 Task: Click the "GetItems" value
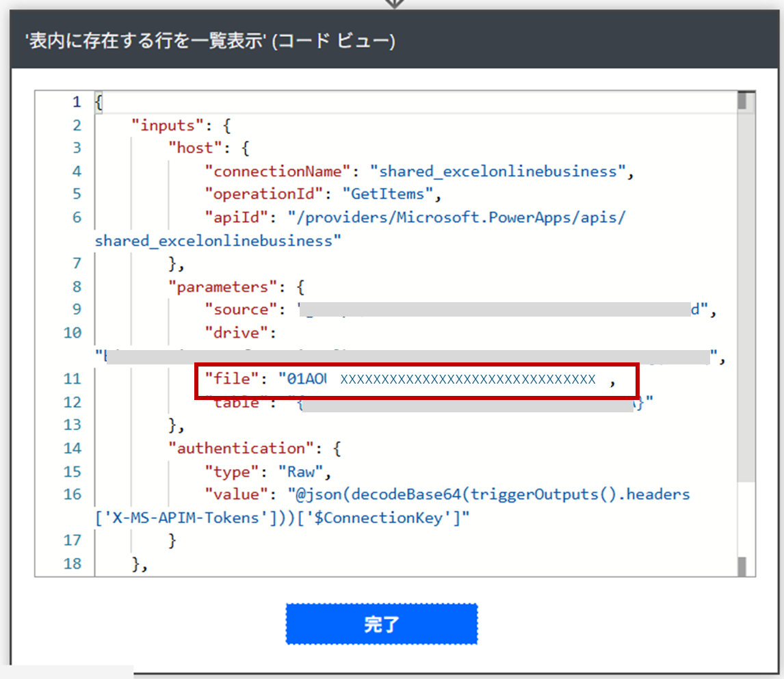click(387, 194)
